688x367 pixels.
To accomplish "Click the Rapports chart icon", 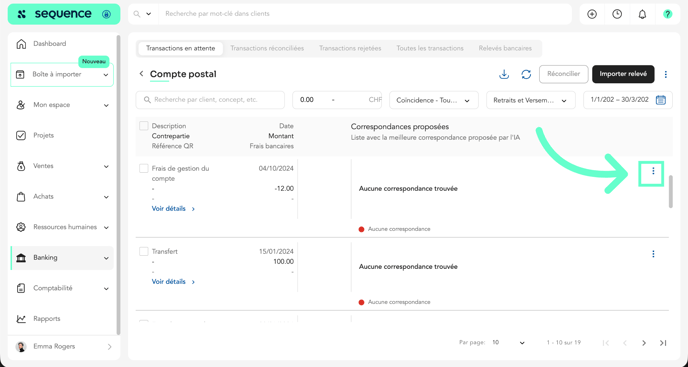I will pyautogui.click(x=21, y=319).
